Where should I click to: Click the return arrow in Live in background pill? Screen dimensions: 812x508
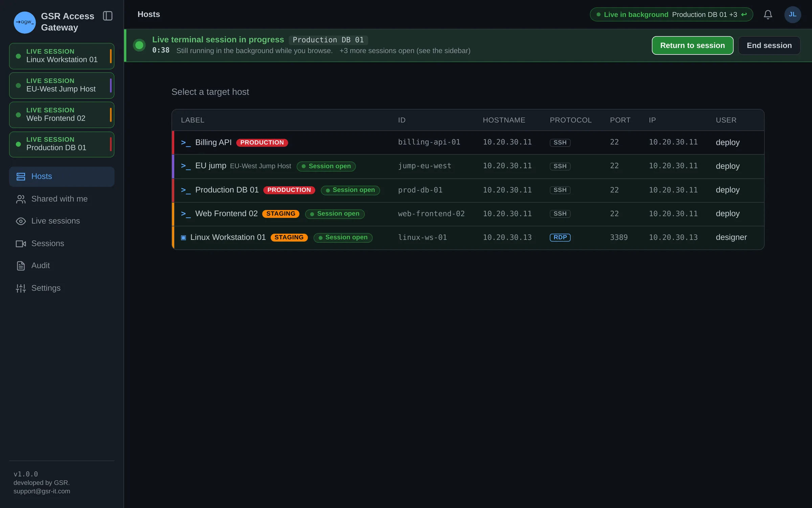[744, 15]
